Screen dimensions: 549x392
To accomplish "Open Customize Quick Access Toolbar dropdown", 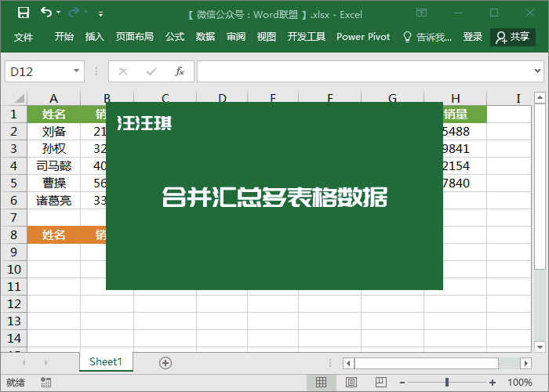I will (101, 14).
